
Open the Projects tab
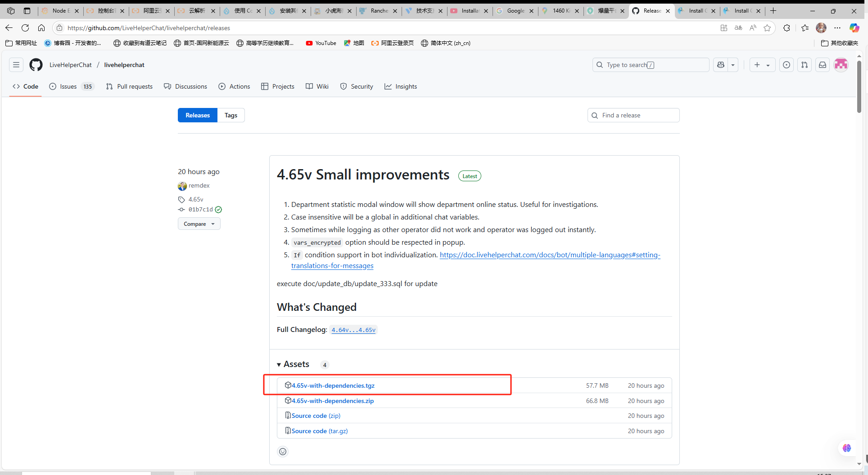(278, 86)
